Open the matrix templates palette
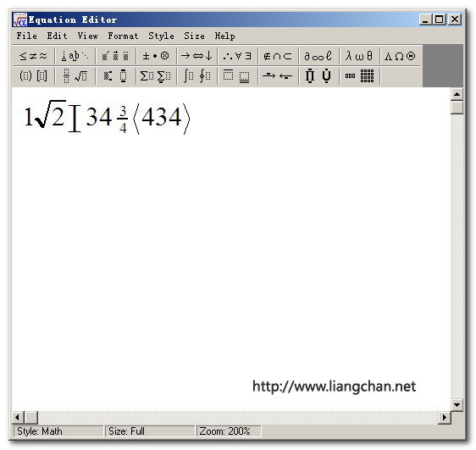476x450 pixels. coord(359,76)
